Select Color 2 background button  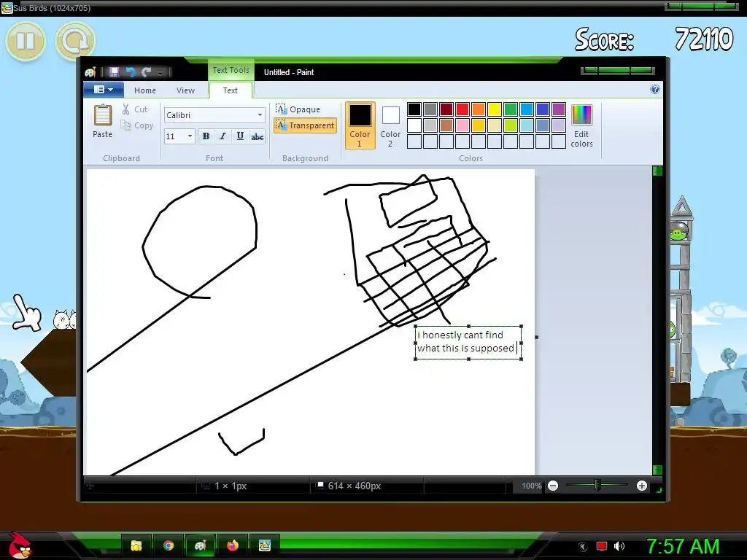[390, 125]
